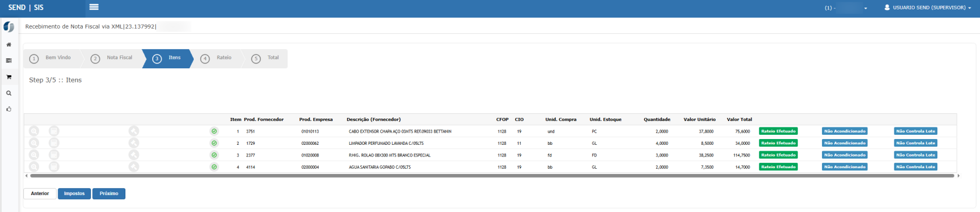Image resolution: width=980 pixels, height=212 pixels.
Task: Open the search magnifier in sidebar
Action: [x=9, y=93]
